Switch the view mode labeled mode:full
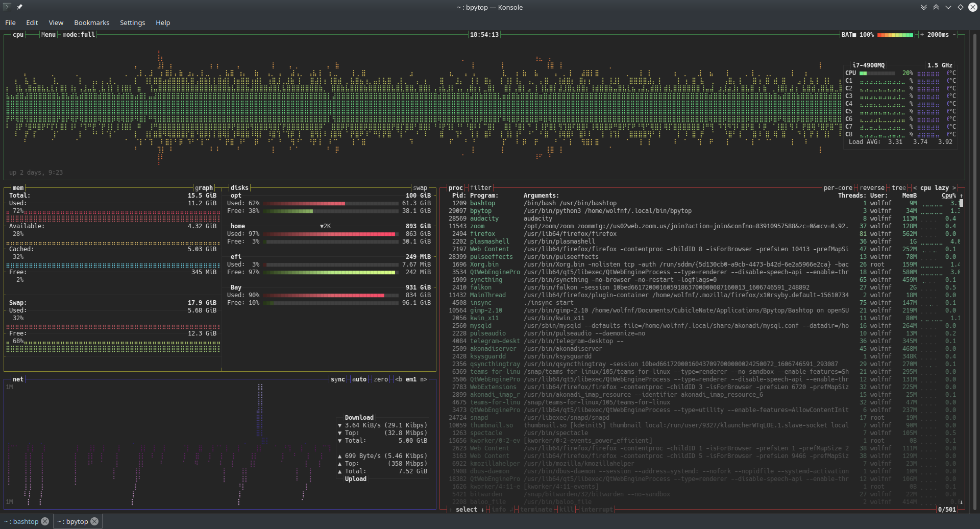 (79, 35)
